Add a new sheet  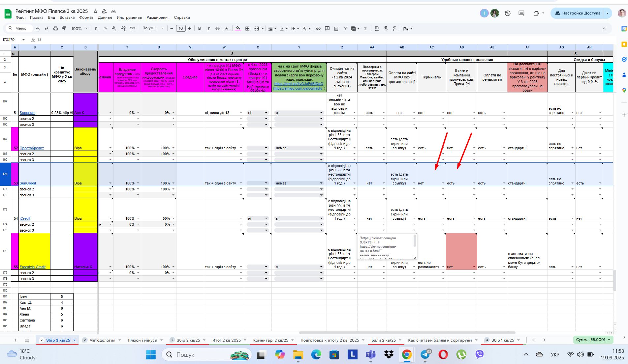(16, 340)
